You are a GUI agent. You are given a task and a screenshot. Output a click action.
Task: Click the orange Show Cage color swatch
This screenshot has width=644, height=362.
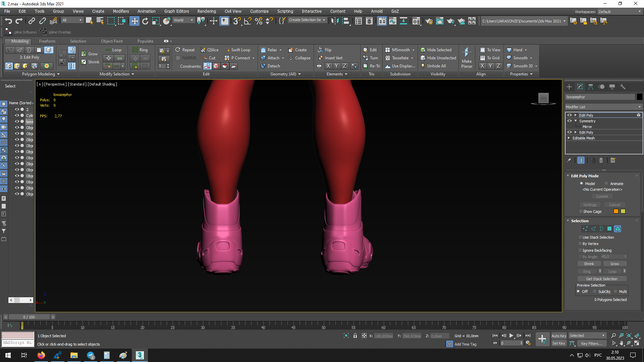(x=616, y=212)
